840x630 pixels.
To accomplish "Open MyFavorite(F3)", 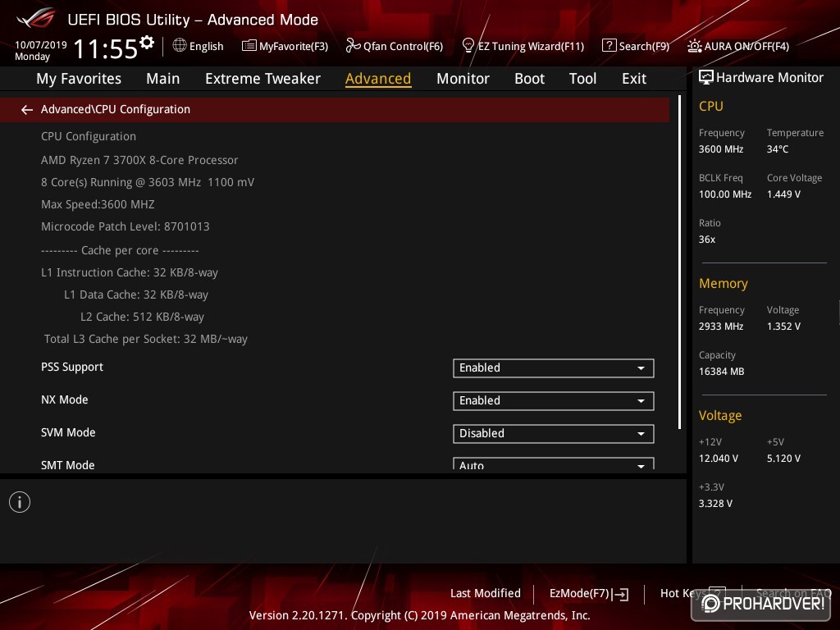I will coord(285,46).
